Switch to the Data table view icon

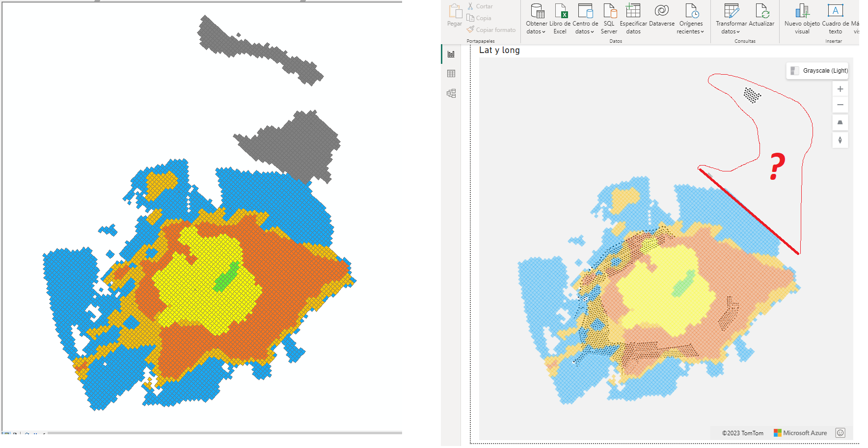pos(451,74)
